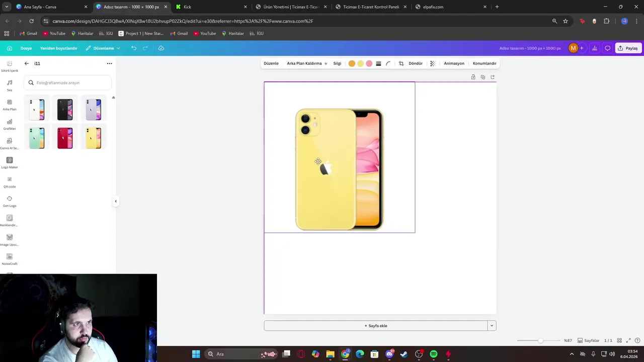The width and height of the screenshot is (644, 362).
Task: Select the white iPhone 11 thumbnail
Action: point(37,109)
